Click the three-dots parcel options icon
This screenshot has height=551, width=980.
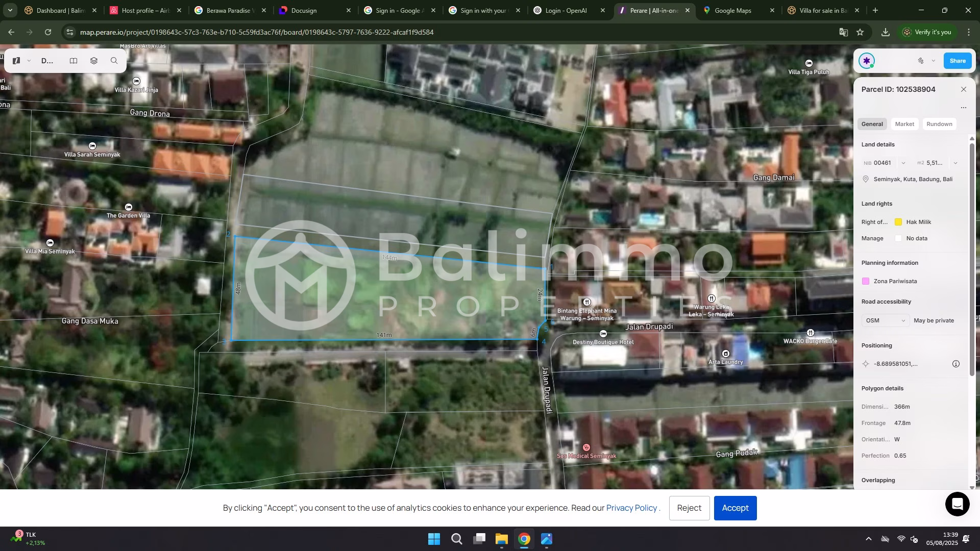pyautogui.click(x=963, y=108)
